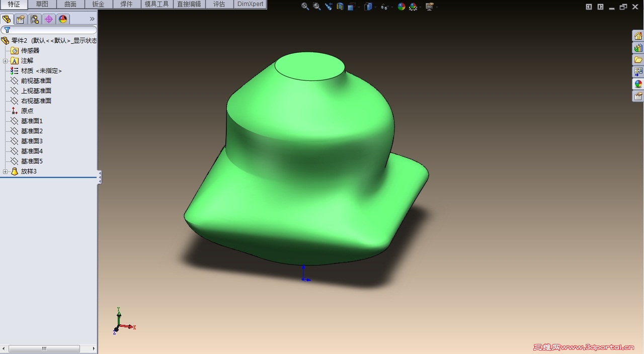644x354 pixels.
Task: Switch to the 草图 tab
Action: tap(42, 5)
